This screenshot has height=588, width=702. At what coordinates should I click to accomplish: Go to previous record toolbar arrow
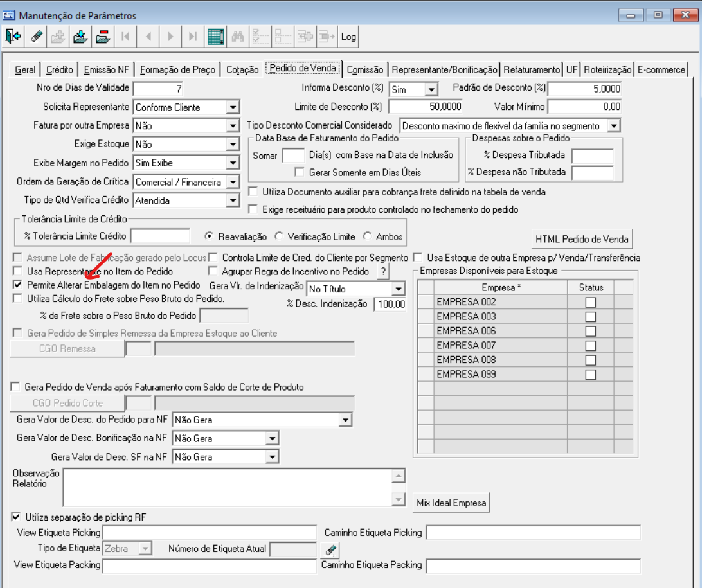[148, 37]
